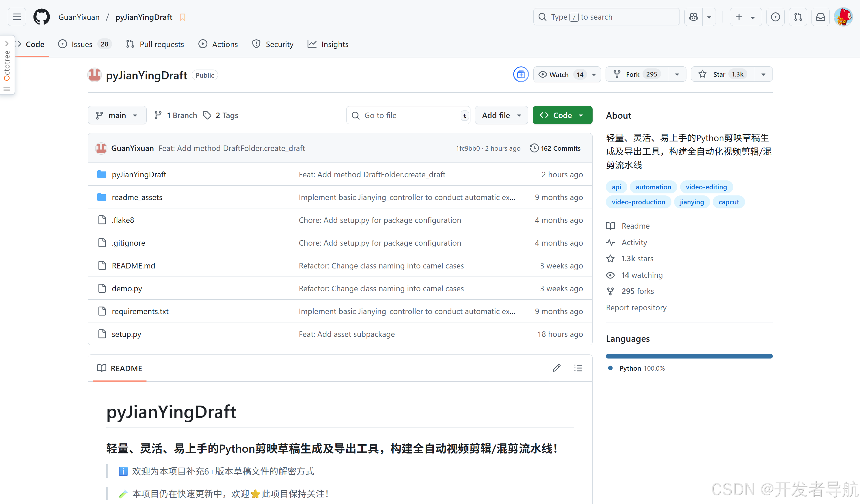
Task: Open the user avatar profile menu
Action: click(843, 17)
